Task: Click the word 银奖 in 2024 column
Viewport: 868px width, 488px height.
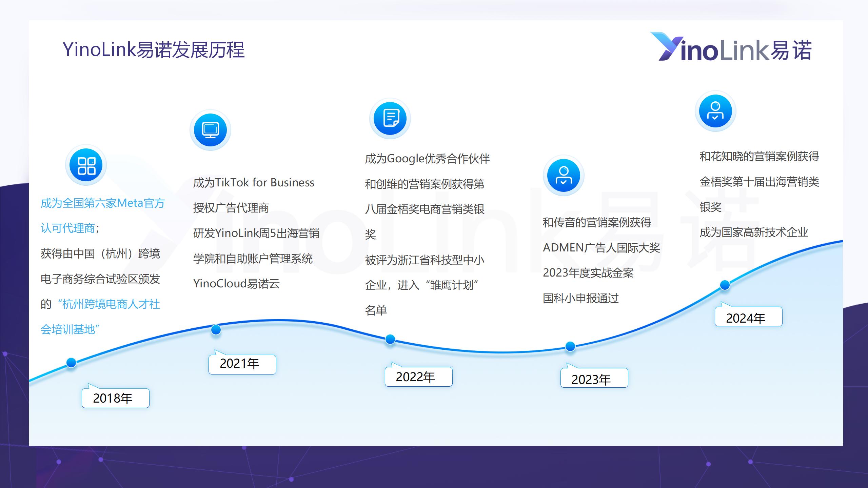Action: (x=710, y=207)
